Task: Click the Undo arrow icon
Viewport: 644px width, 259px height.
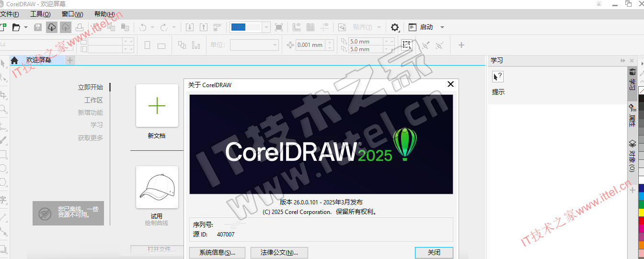Action: click(142, 27)
